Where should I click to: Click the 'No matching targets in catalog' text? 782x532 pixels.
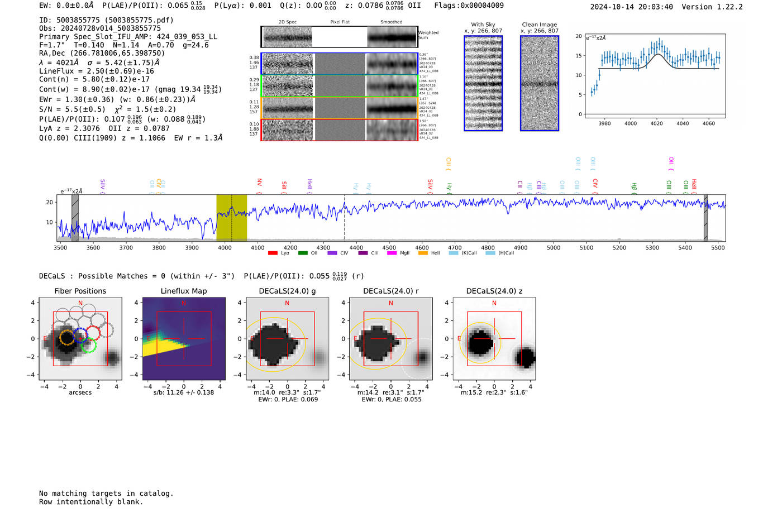[106, 493]
